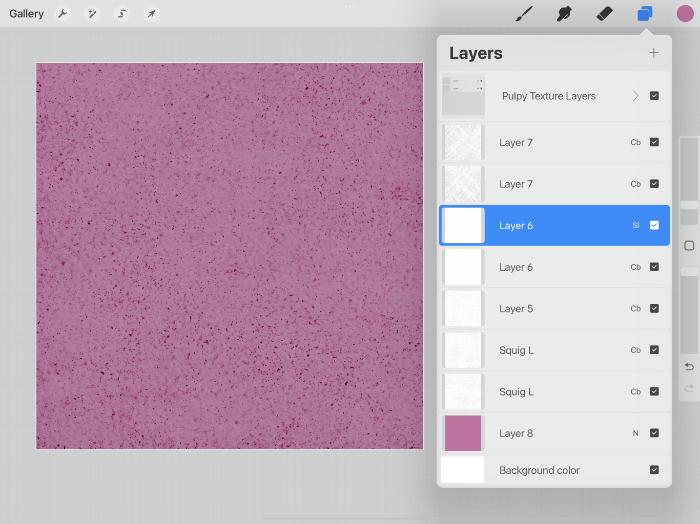
Task: Toggle Layer 5 visibility checkbox
Action: (x=654, y=308)
